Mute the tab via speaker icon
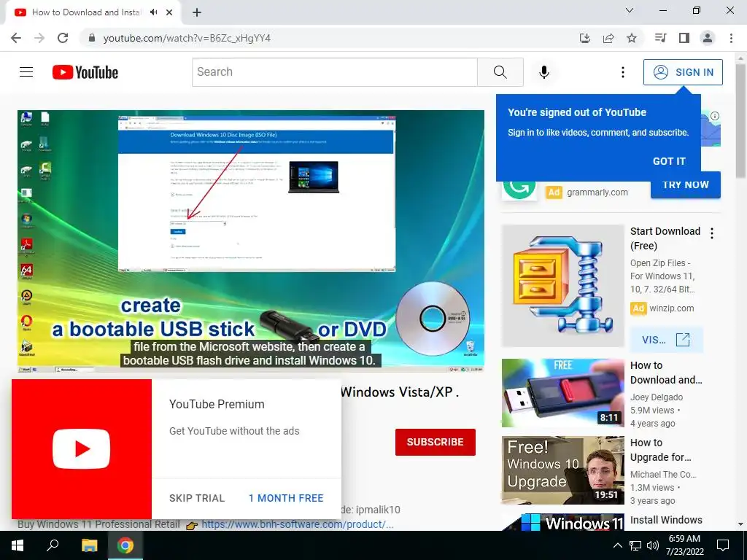 tap(153, 12)
